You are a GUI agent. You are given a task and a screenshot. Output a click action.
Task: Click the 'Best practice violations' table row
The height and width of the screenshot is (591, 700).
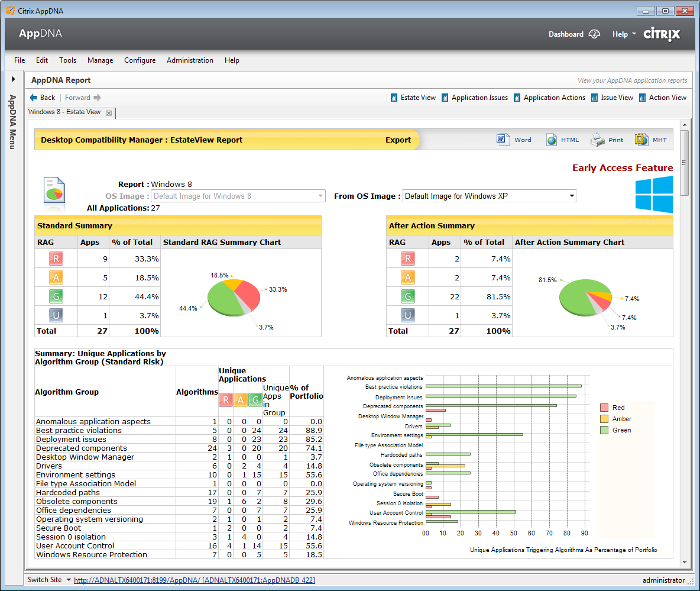tap(179, 430)
